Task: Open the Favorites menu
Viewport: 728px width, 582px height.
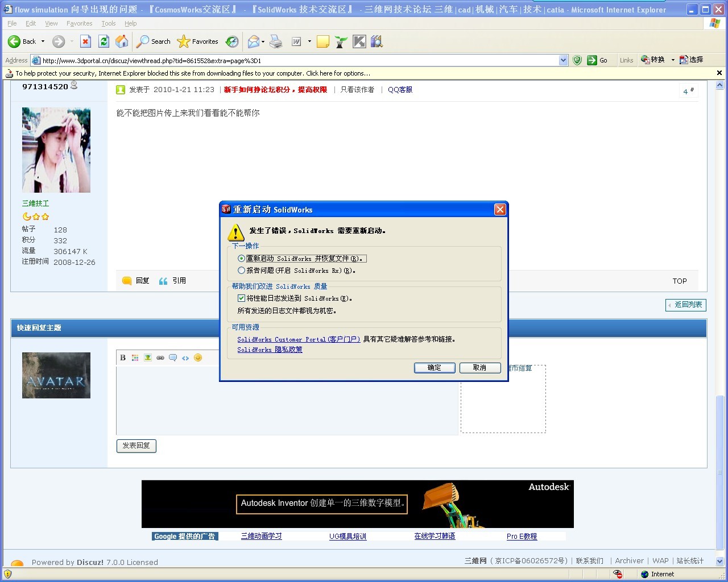Action: pos(79,23)
